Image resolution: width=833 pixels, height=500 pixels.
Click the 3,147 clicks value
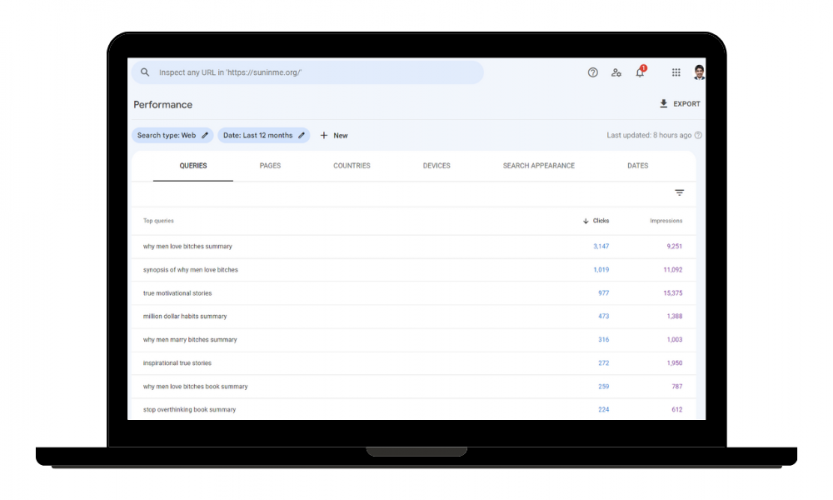pyautogui.click(x=601, y=247)
